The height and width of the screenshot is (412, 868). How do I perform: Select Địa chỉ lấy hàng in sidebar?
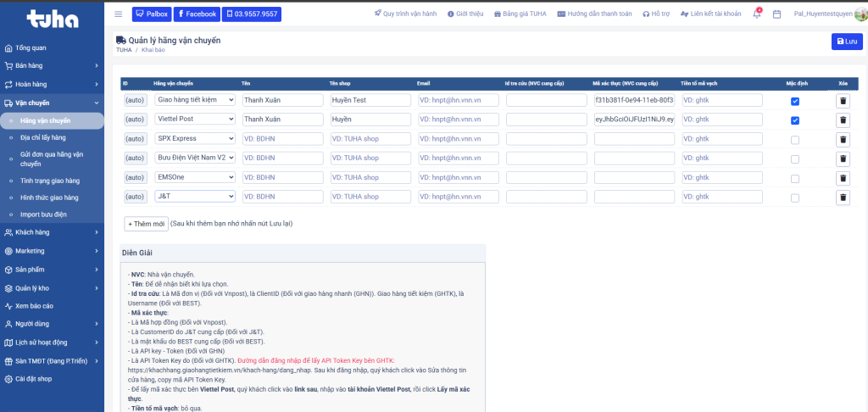(43, 136)
